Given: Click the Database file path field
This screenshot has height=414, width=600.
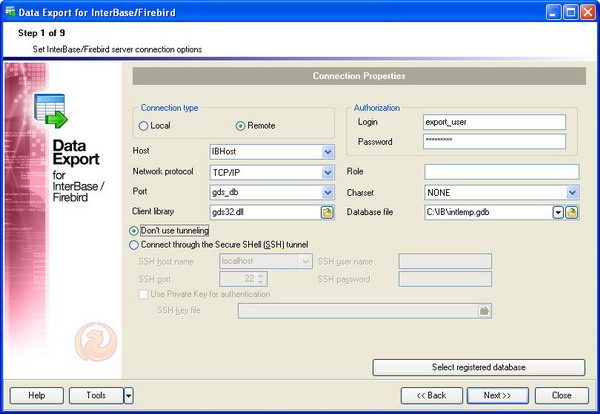Looking at the screenshot, I should pos(488,212).
